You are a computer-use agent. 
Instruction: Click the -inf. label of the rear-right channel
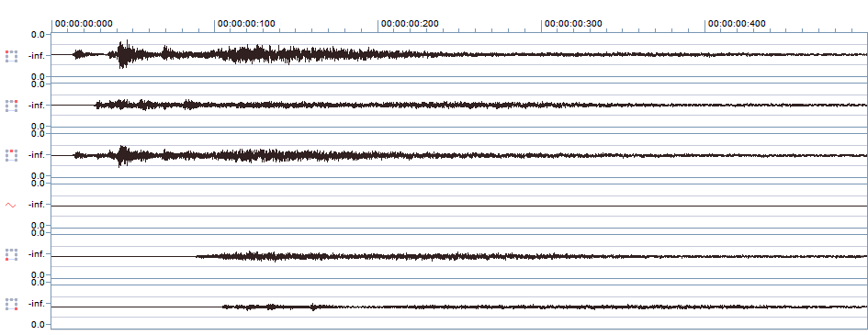[x=37, y=304]
